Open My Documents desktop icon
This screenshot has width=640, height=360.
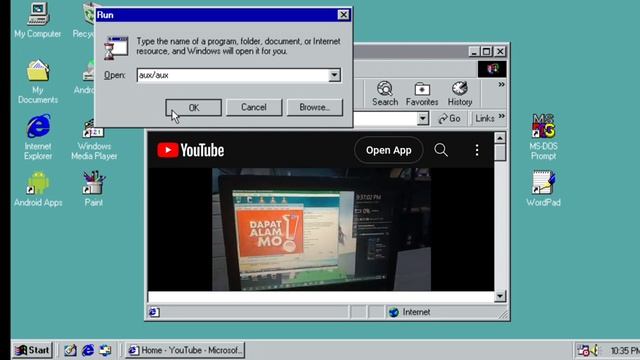(x=38, y=81)
